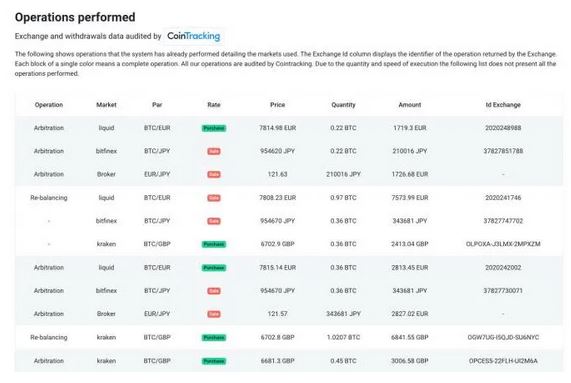Click the Sale badge in Broker 121.57 row
The image size is (571, 383).
tap(214, 314)
